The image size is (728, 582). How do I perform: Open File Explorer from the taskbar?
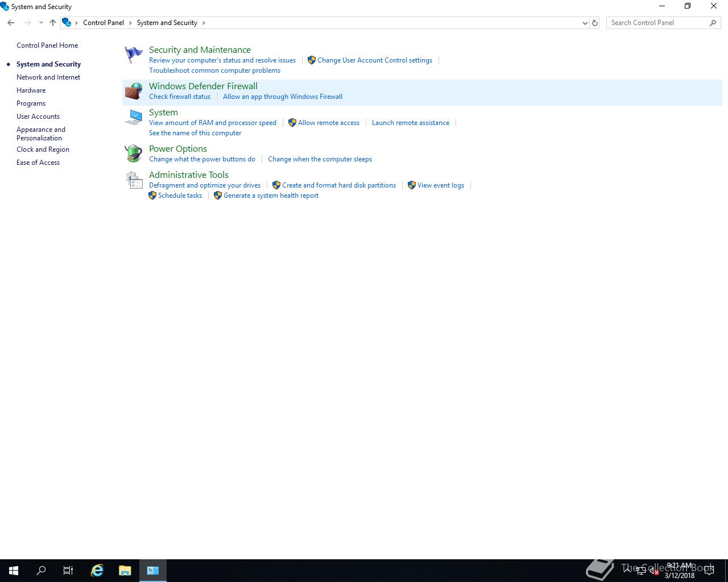[125, 571]
